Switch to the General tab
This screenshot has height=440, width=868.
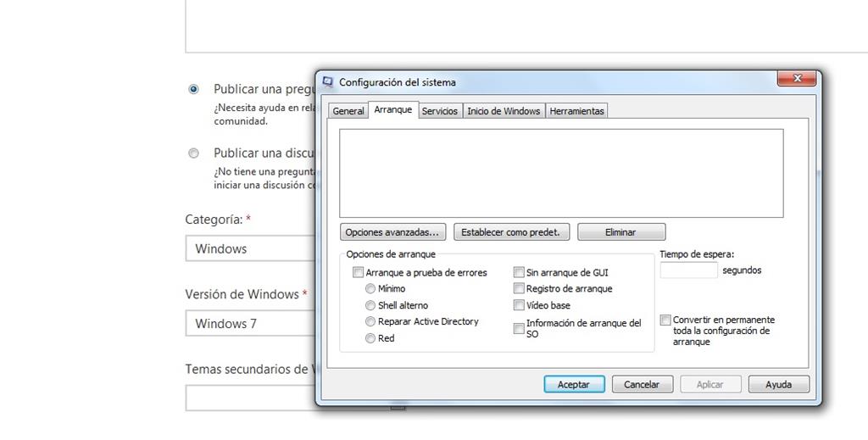click(x=348, y=111)
